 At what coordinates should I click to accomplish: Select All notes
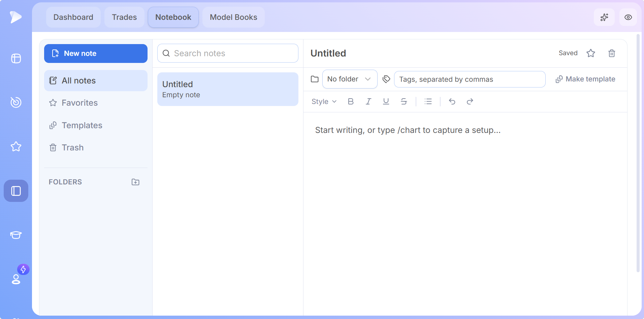[96, 81]
